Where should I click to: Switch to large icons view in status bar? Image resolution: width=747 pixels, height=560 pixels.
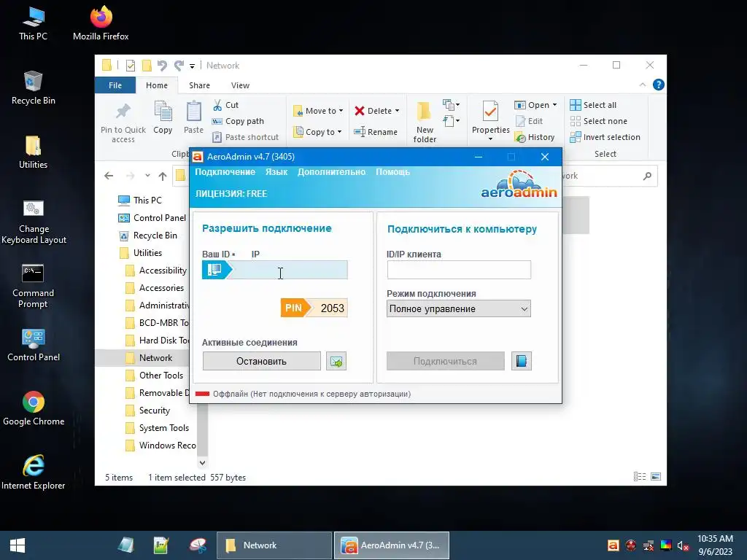[x=656, y=477]
